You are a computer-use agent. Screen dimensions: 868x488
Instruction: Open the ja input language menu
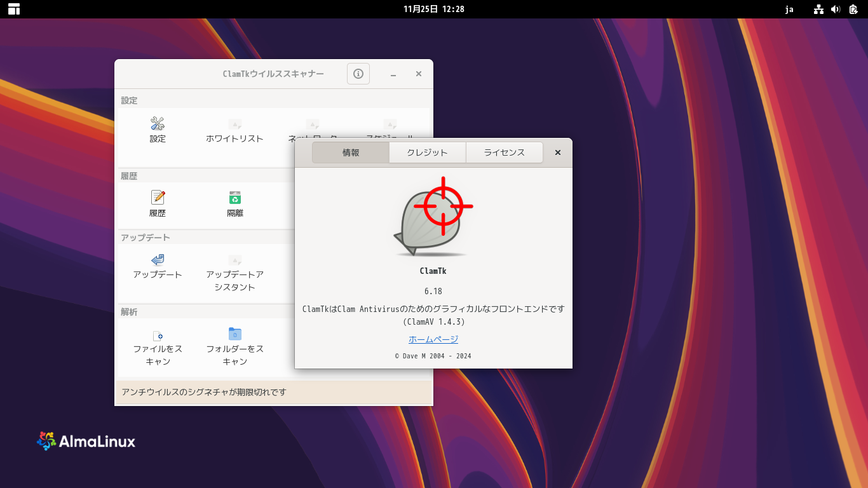(789, 9)
